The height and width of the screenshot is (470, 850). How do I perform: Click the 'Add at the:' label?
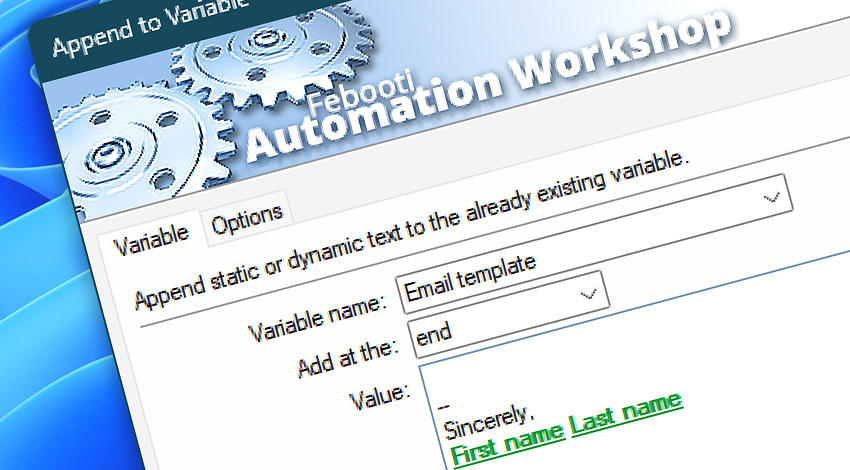click(x=348, y=358)
